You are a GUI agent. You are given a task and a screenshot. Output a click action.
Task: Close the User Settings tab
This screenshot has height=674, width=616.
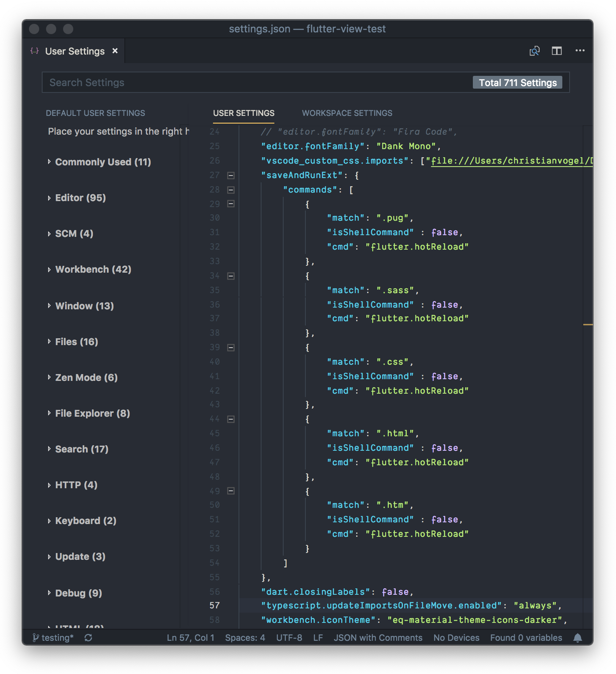pos(115,51)
